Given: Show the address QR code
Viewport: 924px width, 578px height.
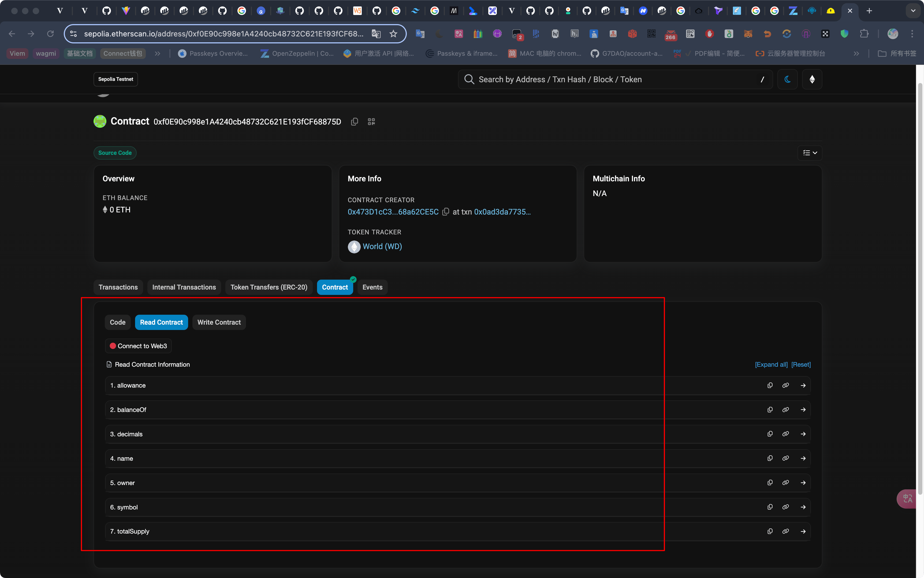Looking at the screenshot, I should click(371, 122).
